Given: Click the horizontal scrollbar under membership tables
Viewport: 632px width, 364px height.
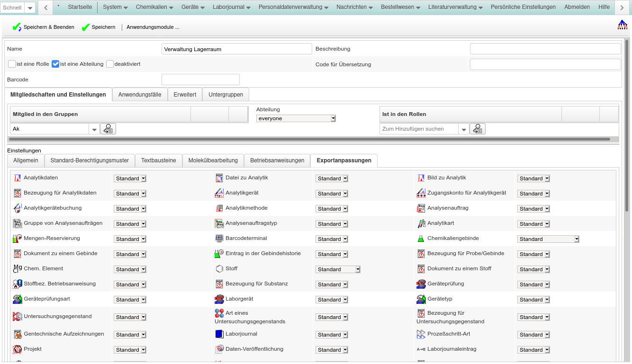Looking at the screenshot, I should [310, 139].
